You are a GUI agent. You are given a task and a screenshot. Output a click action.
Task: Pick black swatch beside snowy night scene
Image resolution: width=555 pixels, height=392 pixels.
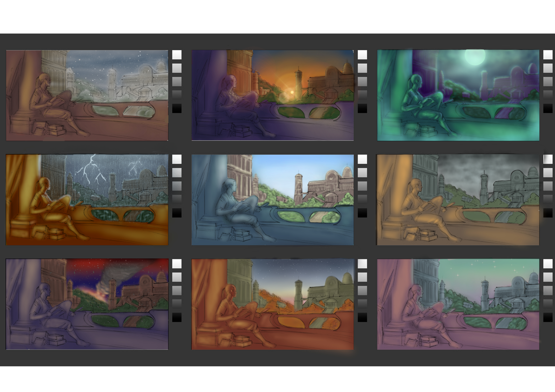177,108
